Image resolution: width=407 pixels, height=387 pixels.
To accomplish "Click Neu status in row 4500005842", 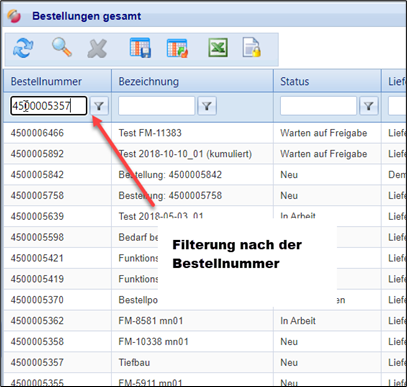I will [x=289, y=175].
